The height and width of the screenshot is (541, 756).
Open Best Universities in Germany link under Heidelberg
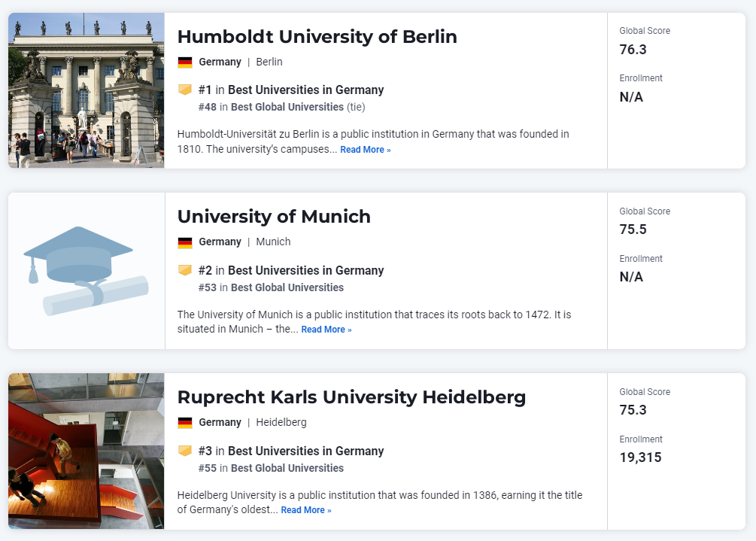[x=305, y=451]
